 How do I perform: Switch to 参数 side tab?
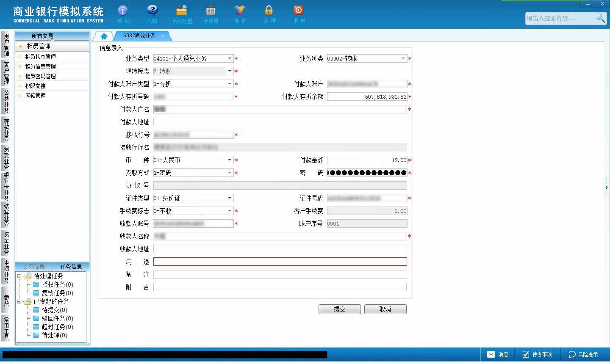click(6, 300)
